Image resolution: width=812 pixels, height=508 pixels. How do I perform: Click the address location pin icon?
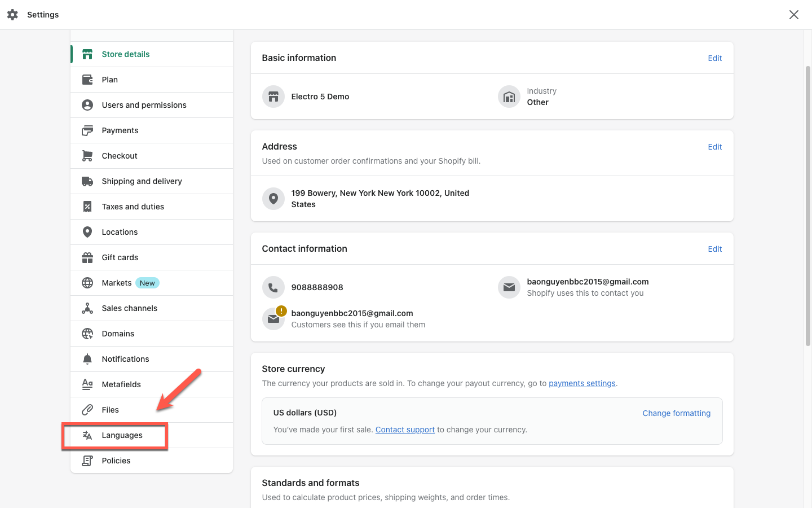[x=273, y=199]
